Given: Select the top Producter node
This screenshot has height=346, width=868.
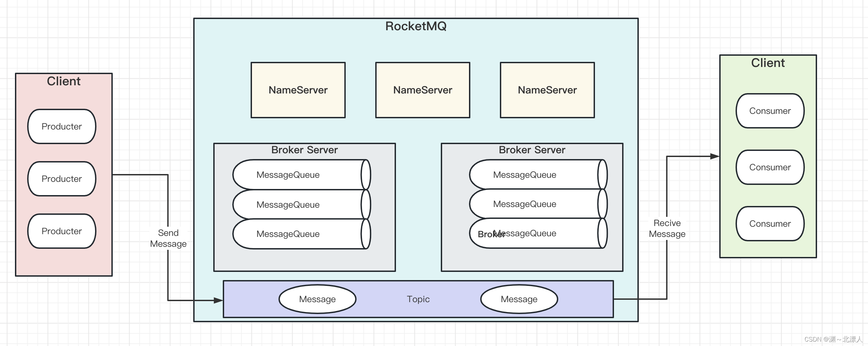Looking at the screenshot, I should coord(62,126).
